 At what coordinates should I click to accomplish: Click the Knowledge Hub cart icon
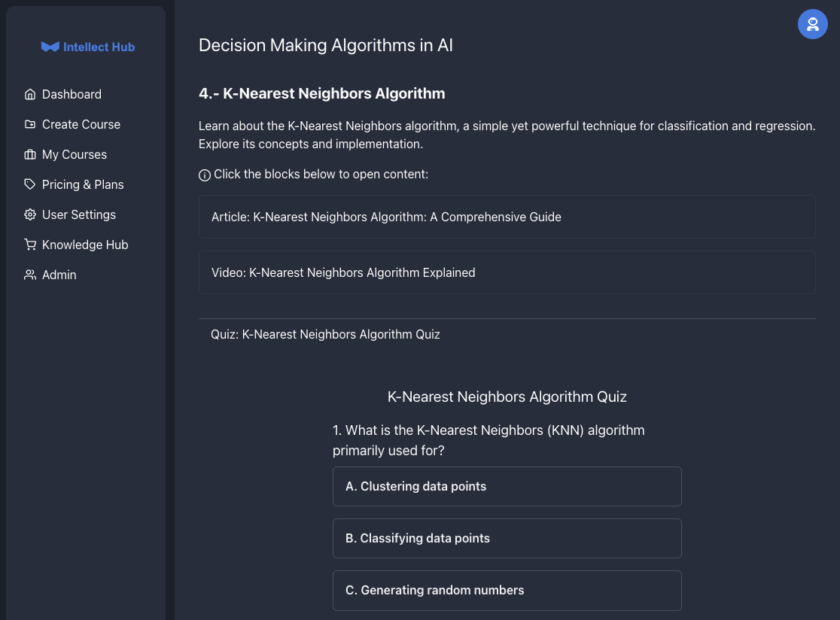click(x=30, y=245)
